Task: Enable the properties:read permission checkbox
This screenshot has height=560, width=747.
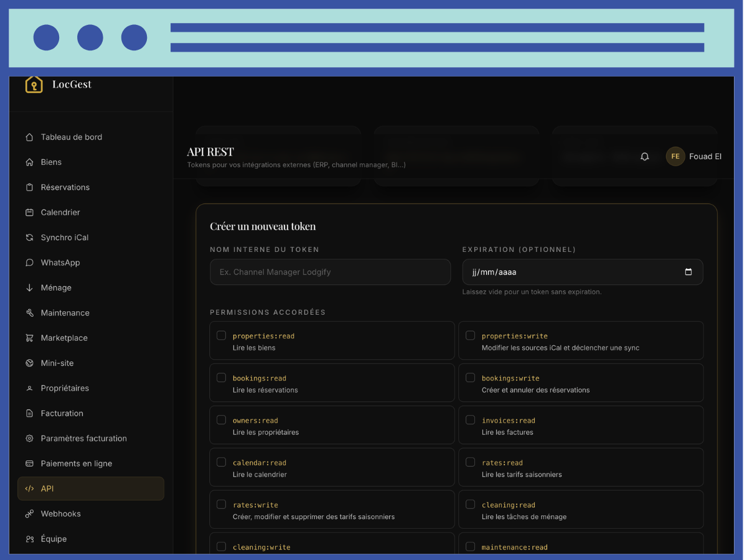Action: pos(221,335)
